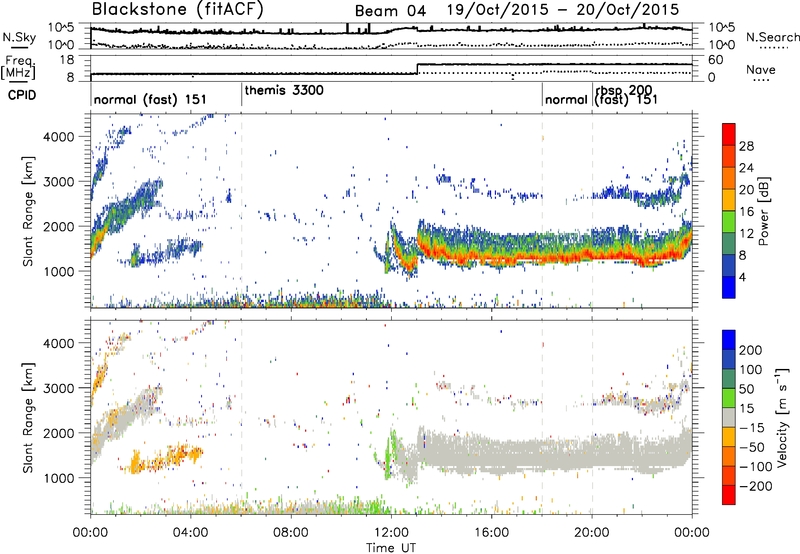Click the 'themis 3300' CPID label

(x=284, y=91)
